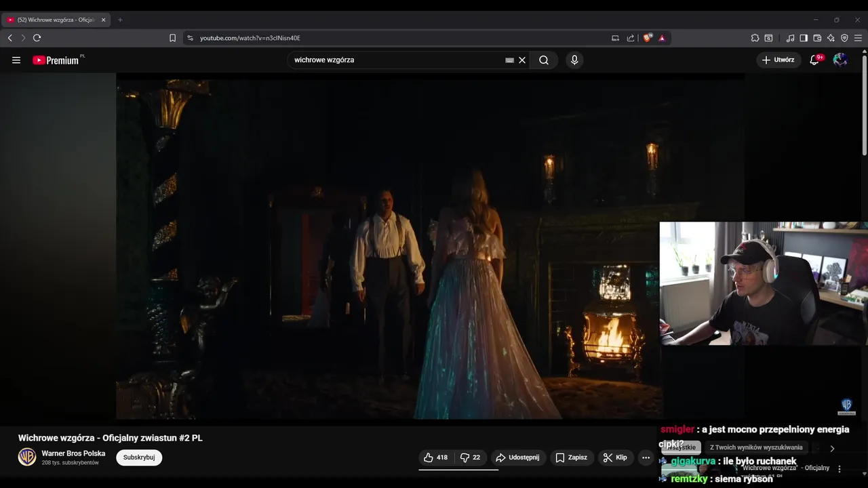Open Brave Rewards triangle icon
868x488 pixels.
pyautogui.click(x=662, y=38)
